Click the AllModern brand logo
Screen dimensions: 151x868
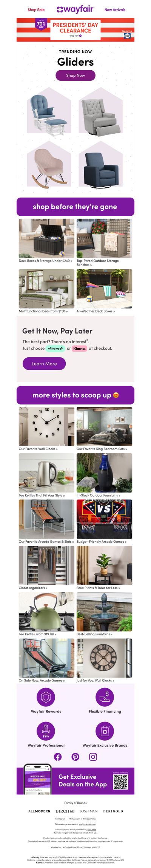(x=39, y=811)
